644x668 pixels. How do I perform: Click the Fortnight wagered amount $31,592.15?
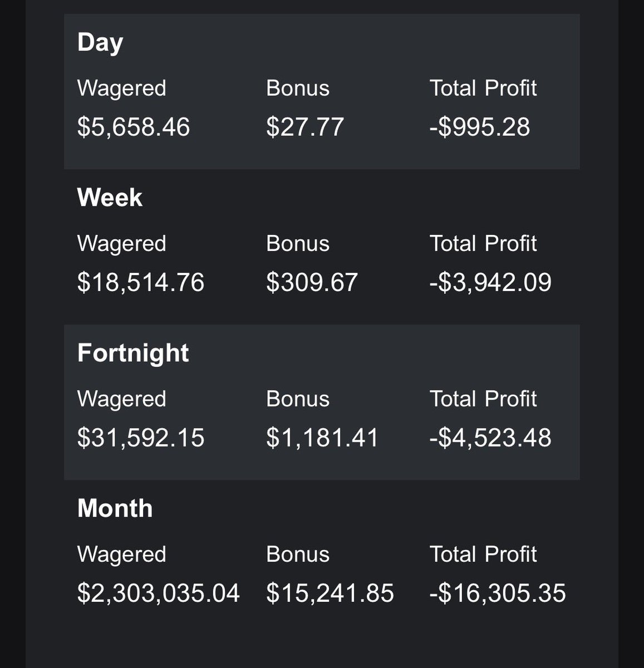pyautogui.click(x=141, y=438)
